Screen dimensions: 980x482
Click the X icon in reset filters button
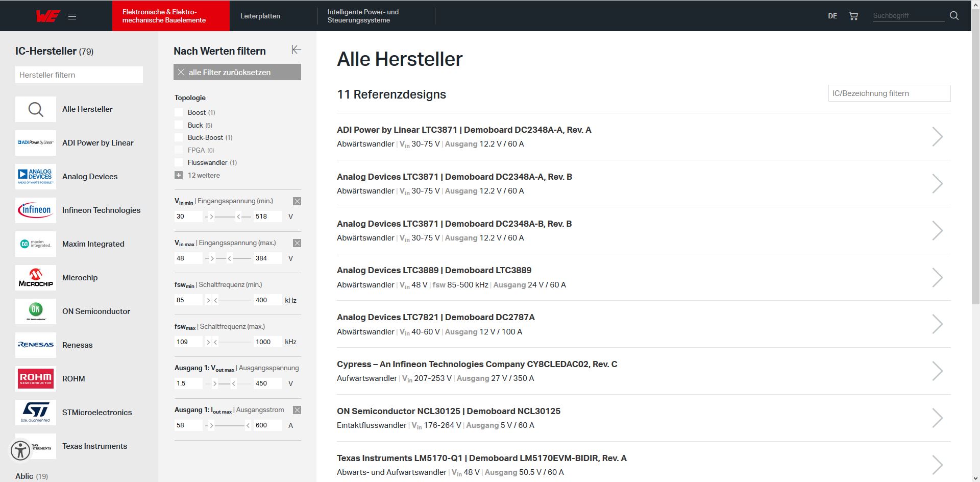tap(181, 73)
